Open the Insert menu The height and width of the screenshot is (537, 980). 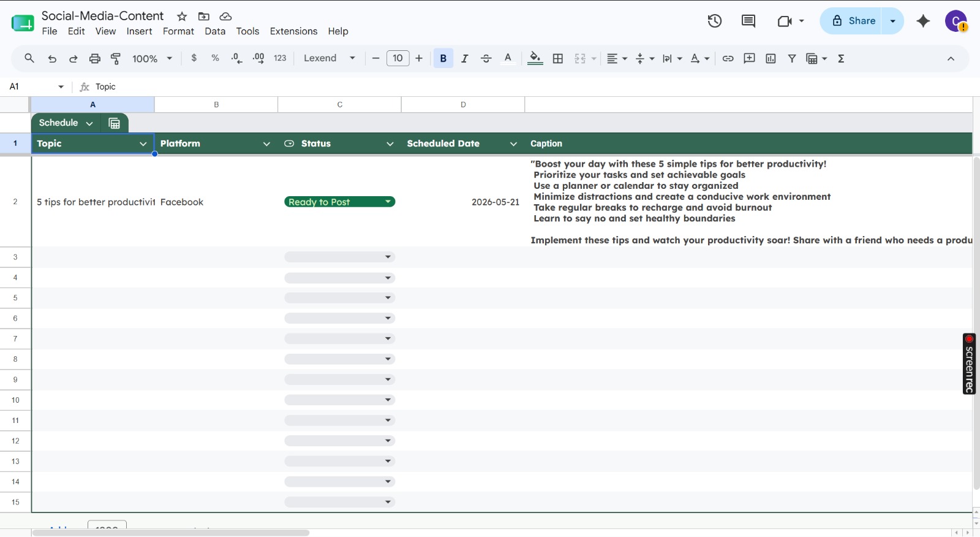139,31
